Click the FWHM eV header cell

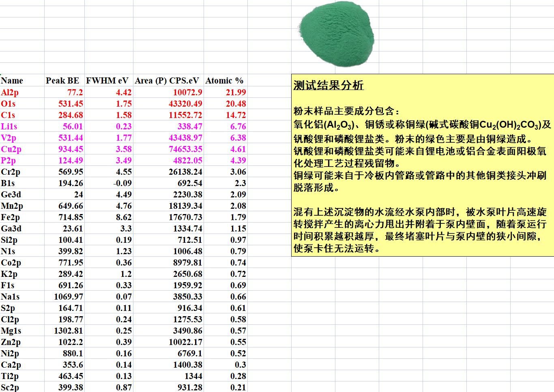coord(107,81)
